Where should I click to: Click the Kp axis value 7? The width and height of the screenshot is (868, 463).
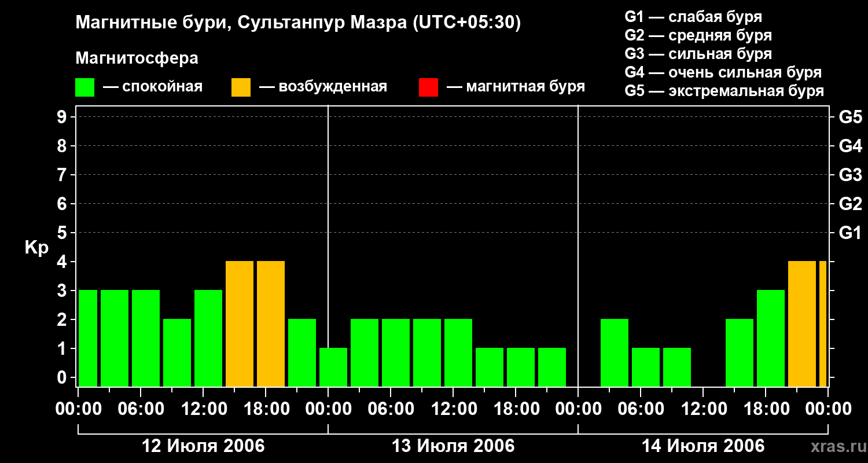[63, 175]
